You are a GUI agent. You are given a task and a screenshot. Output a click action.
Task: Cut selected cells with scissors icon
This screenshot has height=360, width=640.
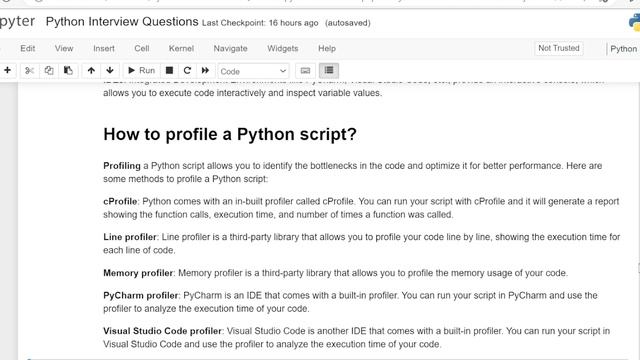click(x=29, y=71)
